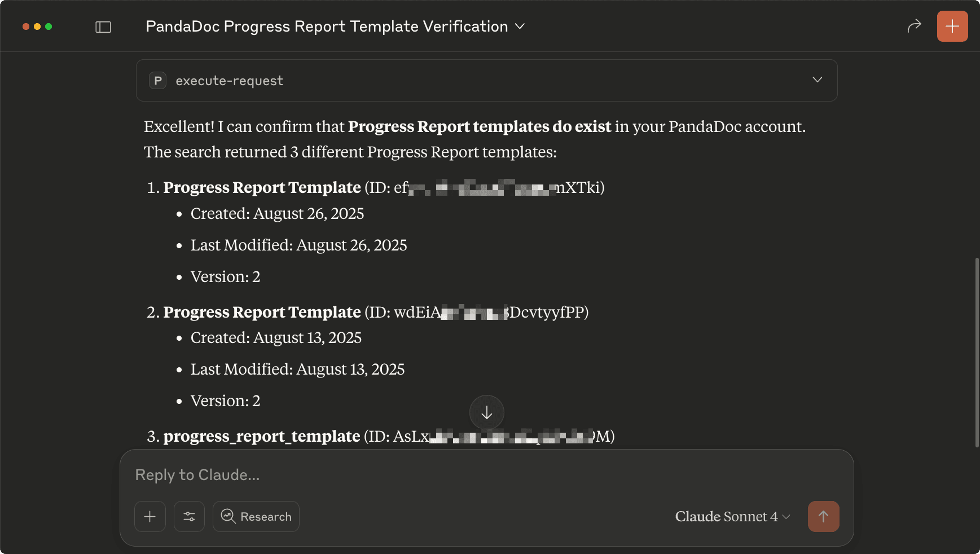980x554 pixels.
Task: Enter fullscreen with the green traffic light
Action: pos(50,26)
